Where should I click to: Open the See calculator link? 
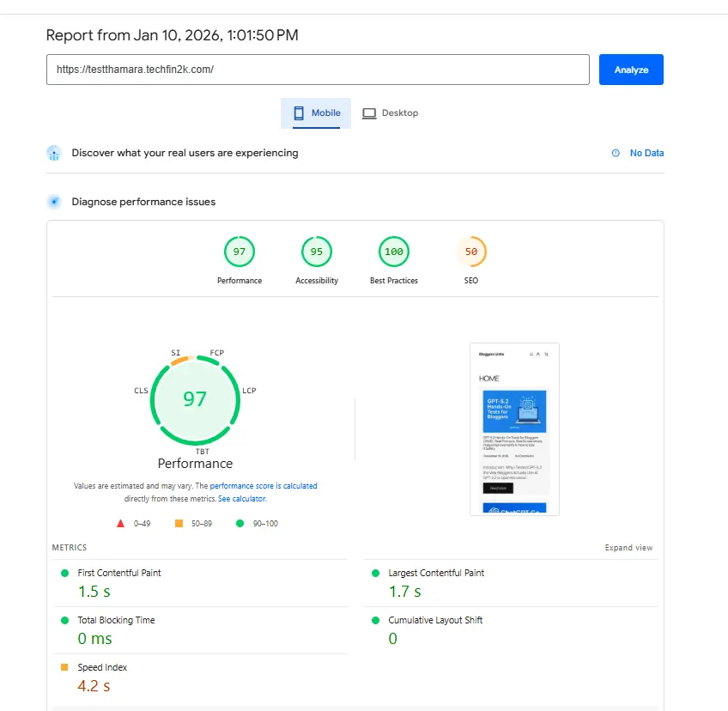tap(242, 499)
